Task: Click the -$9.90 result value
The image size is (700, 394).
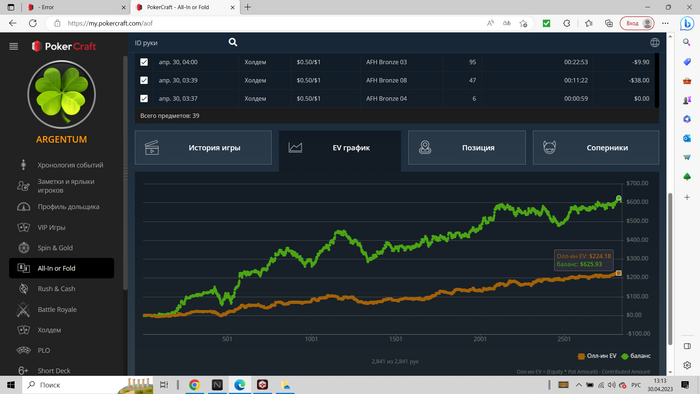Action: (641, 62)
